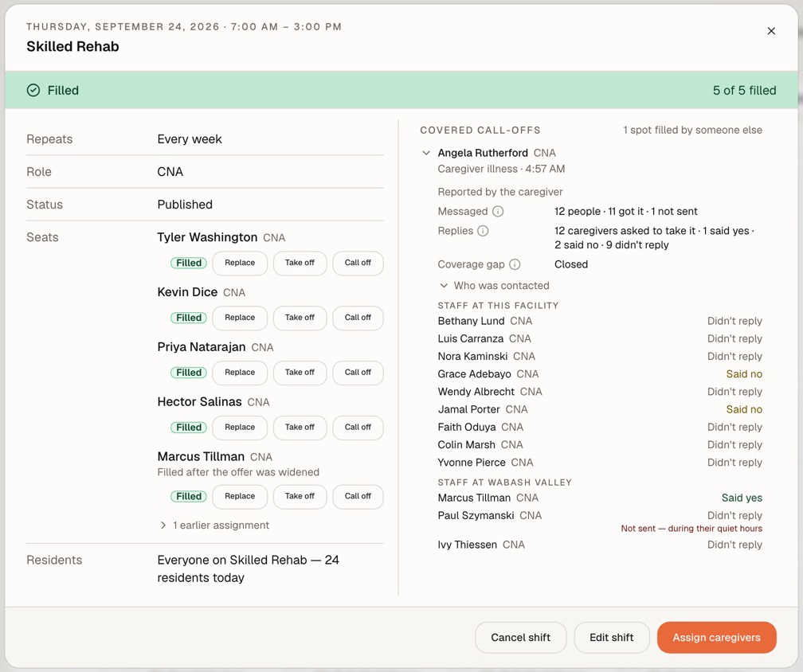Select Ivy Thiessen in contacted list
This screenshot has height=672, width=803.
pos(600,545)
